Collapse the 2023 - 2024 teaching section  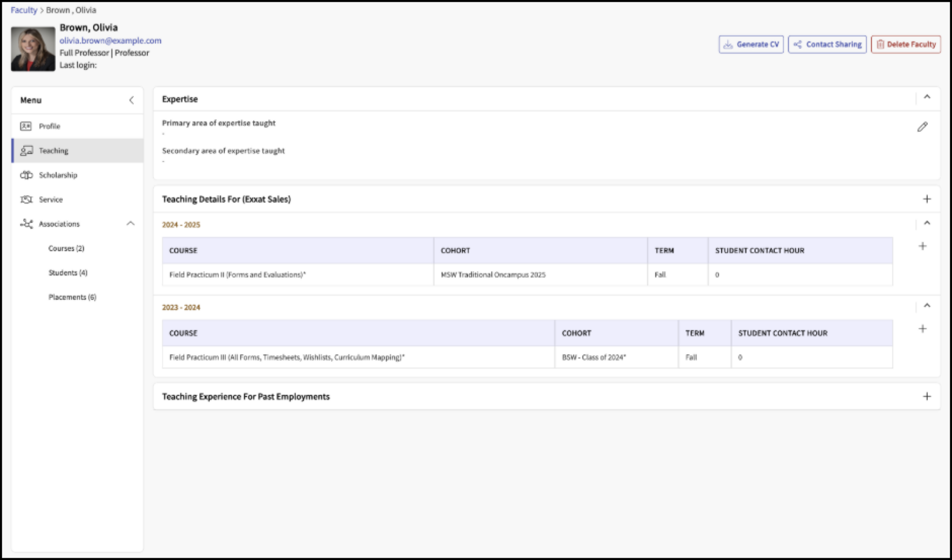(927, 306)
